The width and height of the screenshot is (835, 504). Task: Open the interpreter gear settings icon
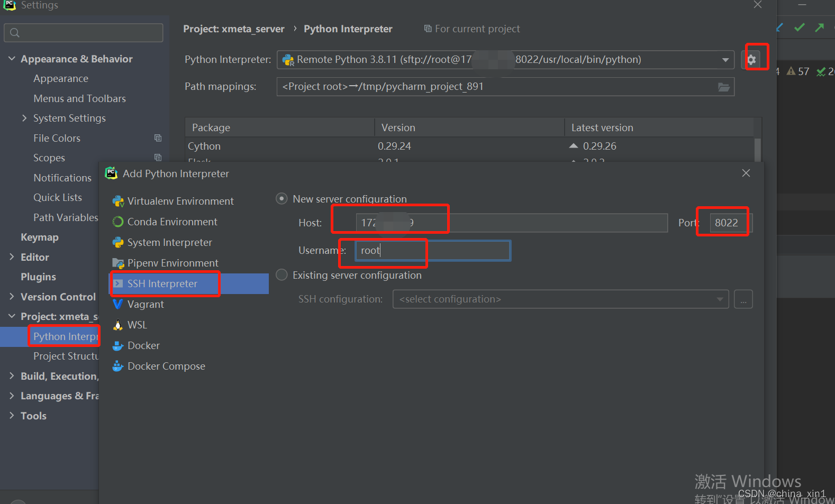tap(751, 60)
